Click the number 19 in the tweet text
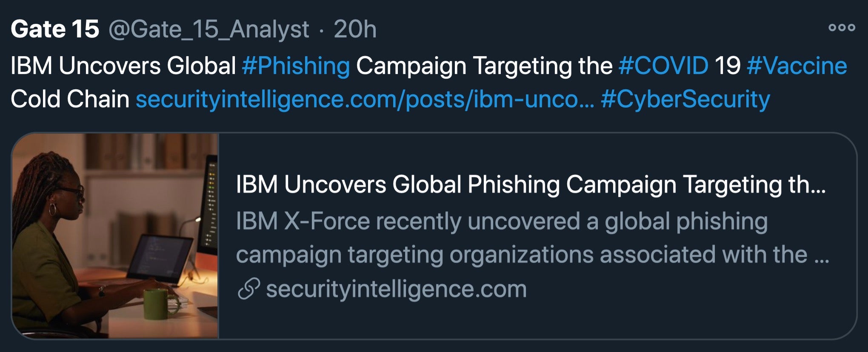 click(727, 66)
